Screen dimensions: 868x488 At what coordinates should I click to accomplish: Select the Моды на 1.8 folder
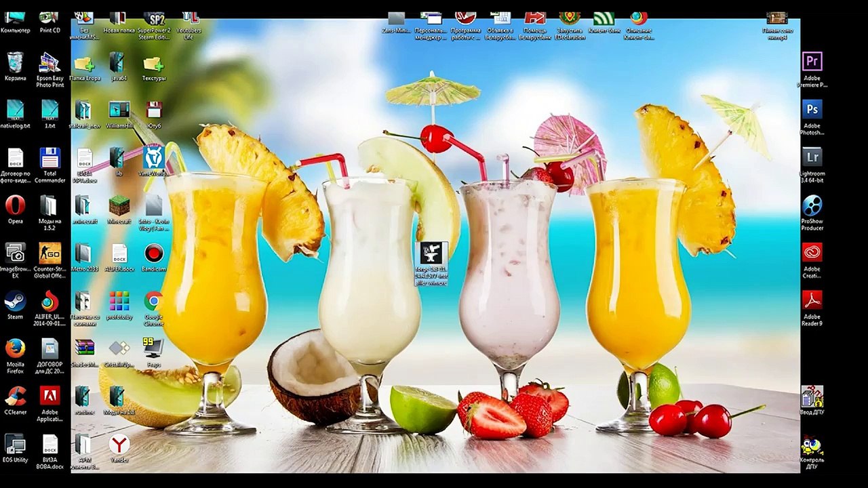119,401
